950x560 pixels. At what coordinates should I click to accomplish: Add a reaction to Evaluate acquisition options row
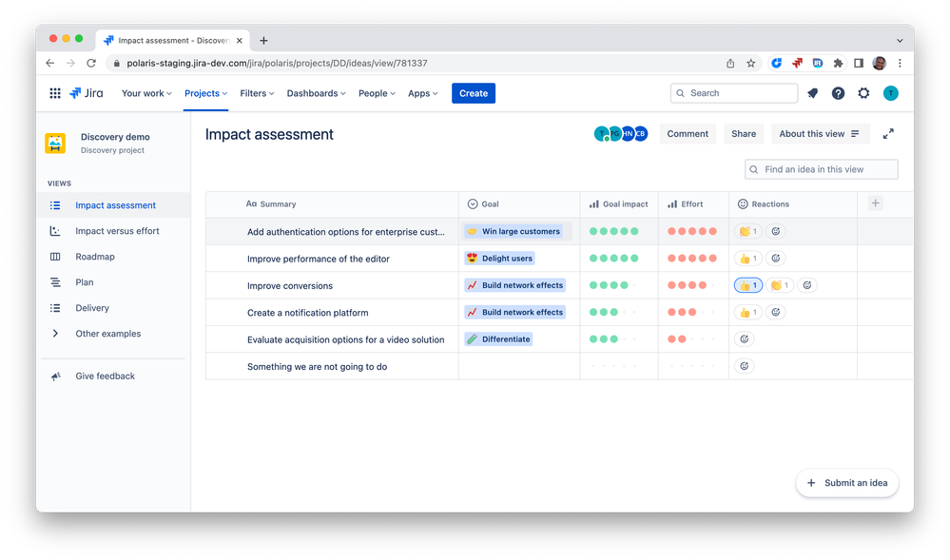tap(744, 339)
